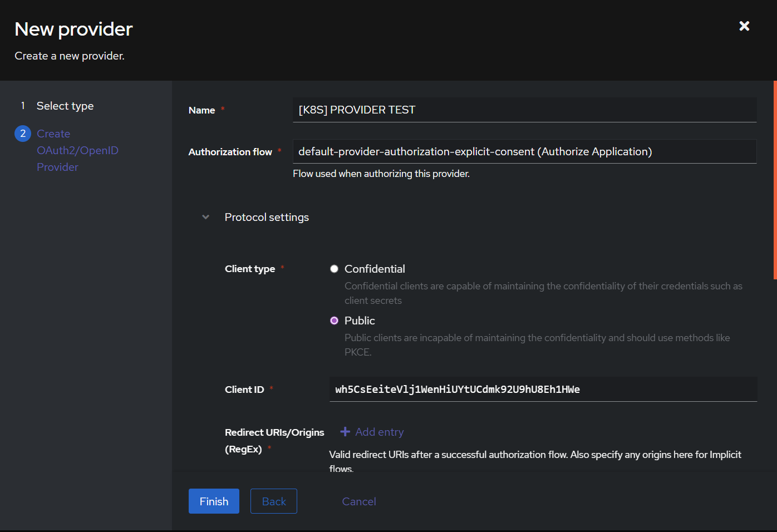
Task: Click the Redirect URIs/Origins (RegEx) label
Action: 274,441
